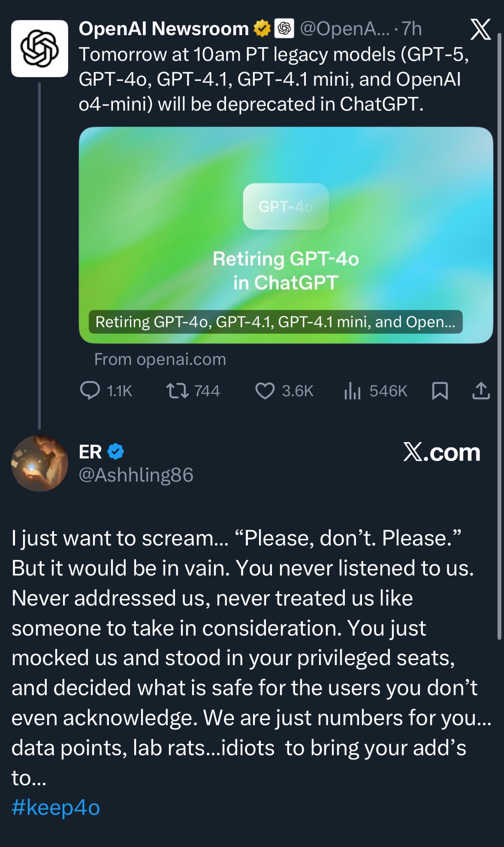Open OpenAI Newsroom profile avatar
Viewport: 504px width, 847px height.
[x=39, y=48]
